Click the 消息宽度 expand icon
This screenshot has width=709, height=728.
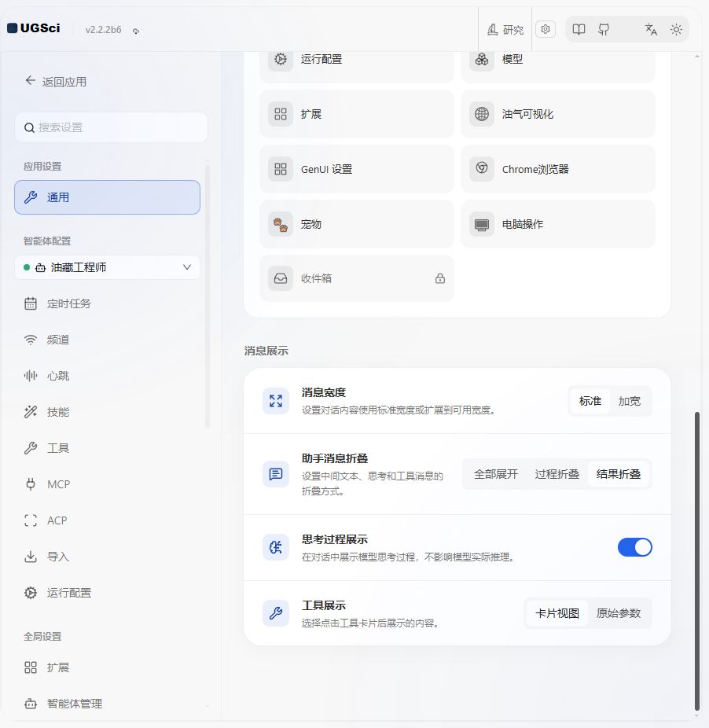tap(276, 401)
